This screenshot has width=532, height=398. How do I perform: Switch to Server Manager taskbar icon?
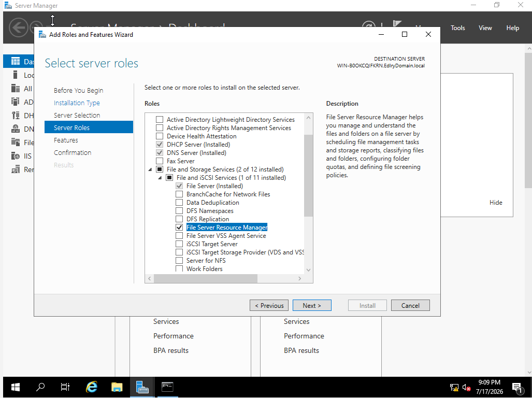click(x=142, y=387)
